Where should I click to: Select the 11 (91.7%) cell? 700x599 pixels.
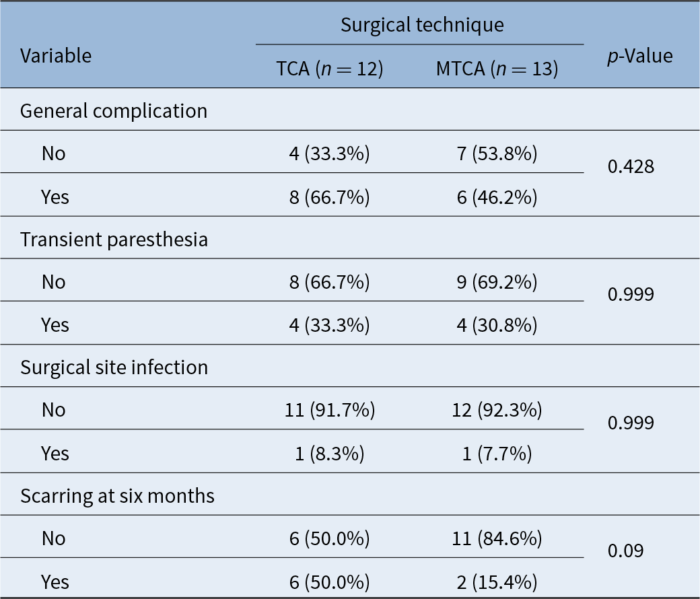330,409
